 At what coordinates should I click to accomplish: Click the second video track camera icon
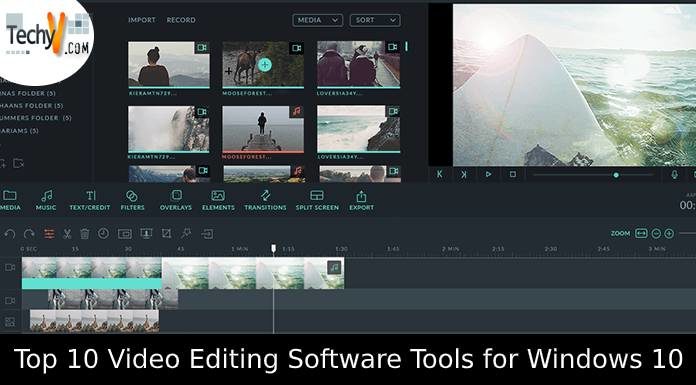[x=10, y=301]
